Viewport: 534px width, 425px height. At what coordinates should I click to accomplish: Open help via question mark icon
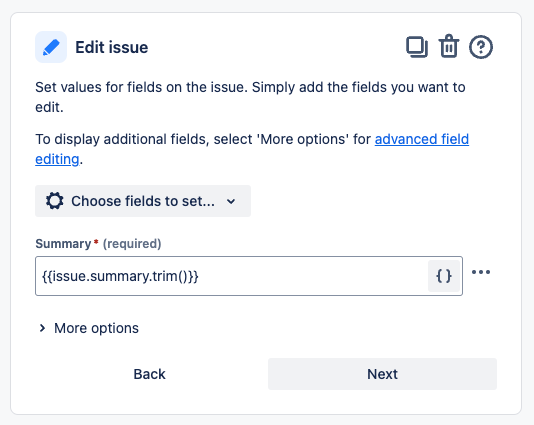click(481, 47)
